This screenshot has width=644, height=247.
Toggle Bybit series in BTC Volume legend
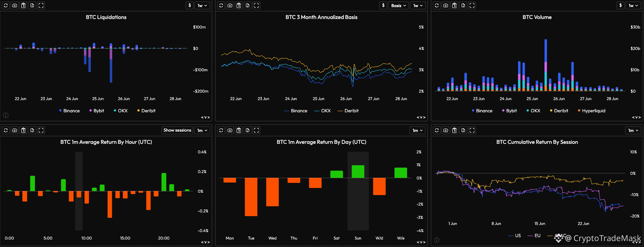(509, 111)
